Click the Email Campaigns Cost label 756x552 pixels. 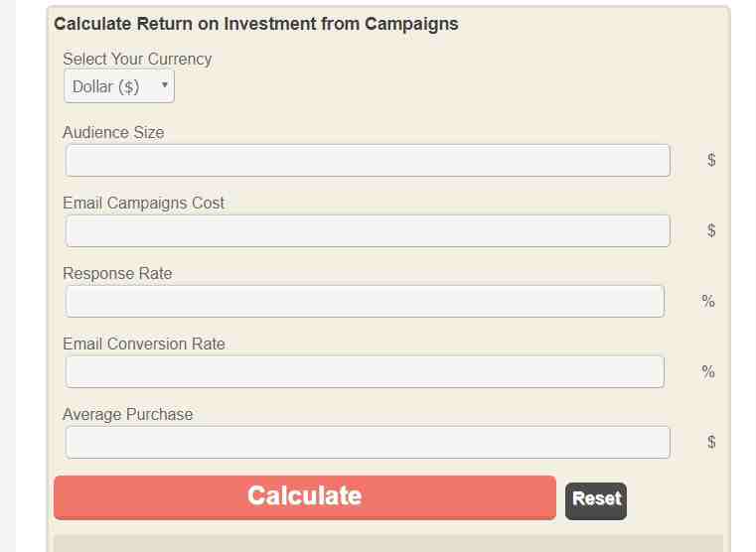point(144,203)
